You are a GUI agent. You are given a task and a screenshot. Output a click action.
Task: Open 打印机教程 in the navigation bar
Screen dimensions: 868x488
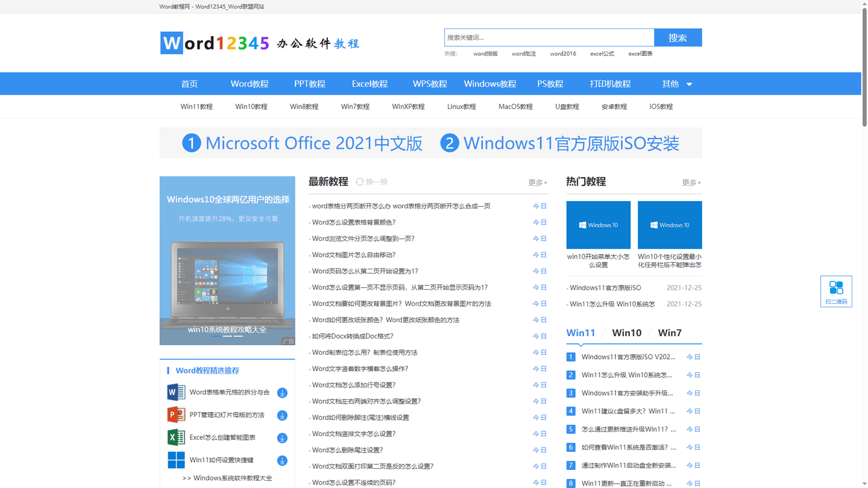click(x=610, y=84)
